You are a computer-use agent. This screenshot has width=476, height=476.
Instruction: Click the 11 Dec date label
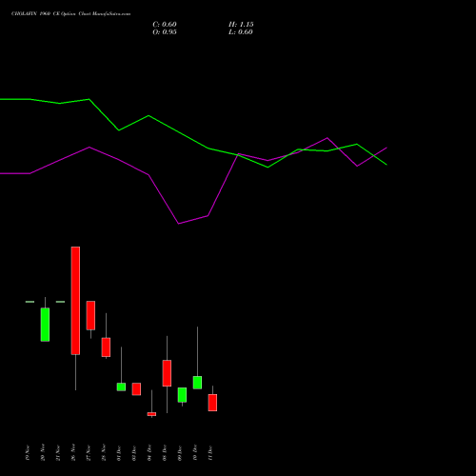tap(210, 452)
